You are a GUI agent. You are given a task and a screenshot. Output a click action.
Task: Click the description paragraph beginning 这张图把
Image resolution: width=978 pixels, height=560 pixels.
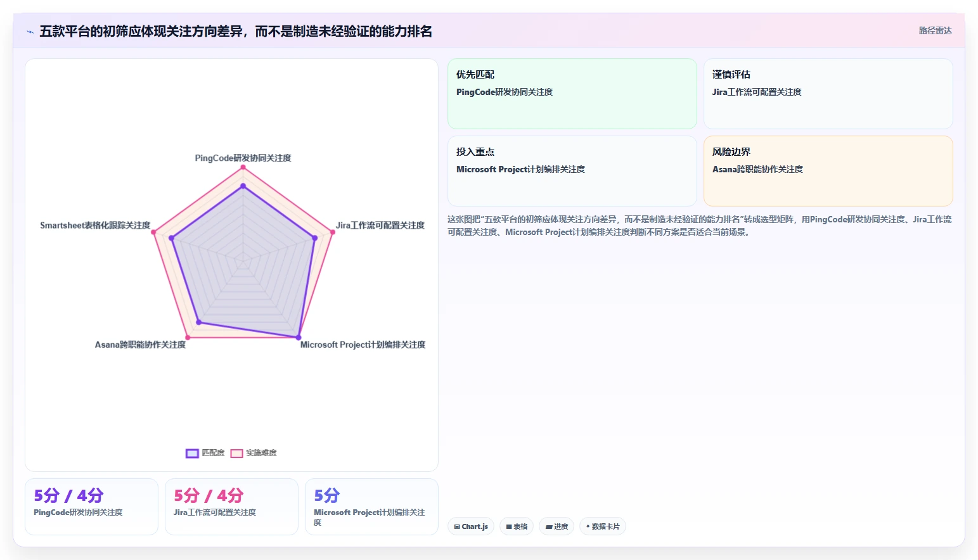(x=700, y=226)
